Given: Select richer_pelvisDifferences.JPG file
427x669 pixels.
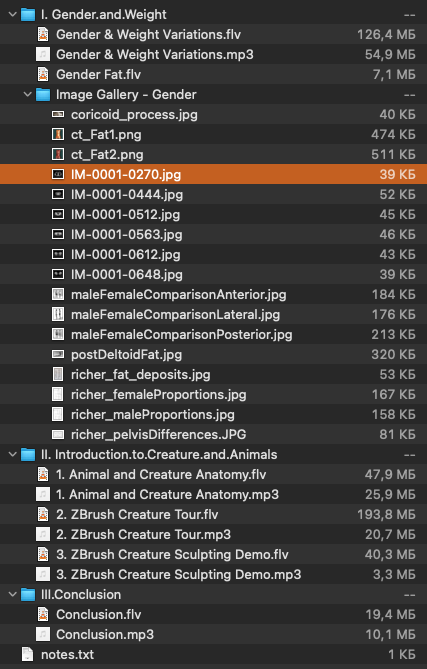Looking at the screenshot, I should 213,434.
